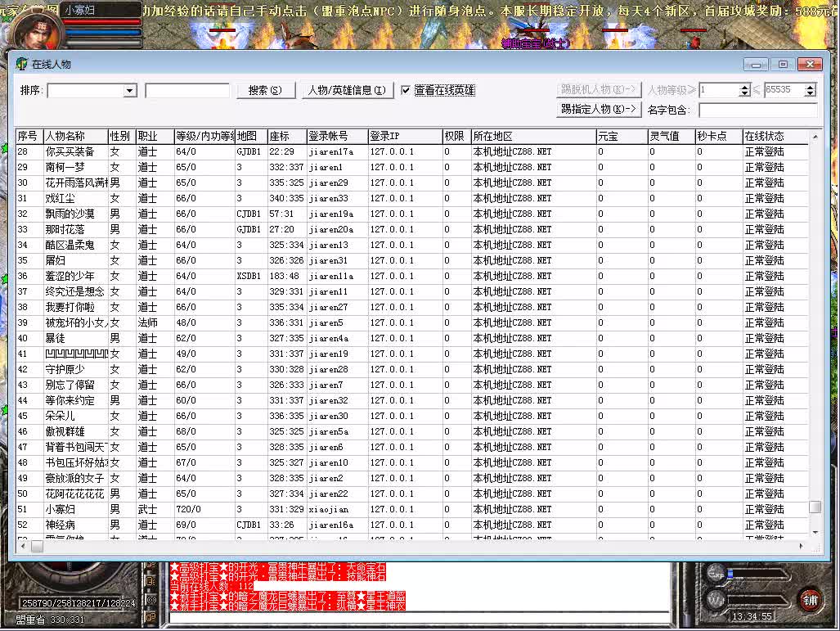Click the 人物/英雄信息(I) button

coord(347,90)
